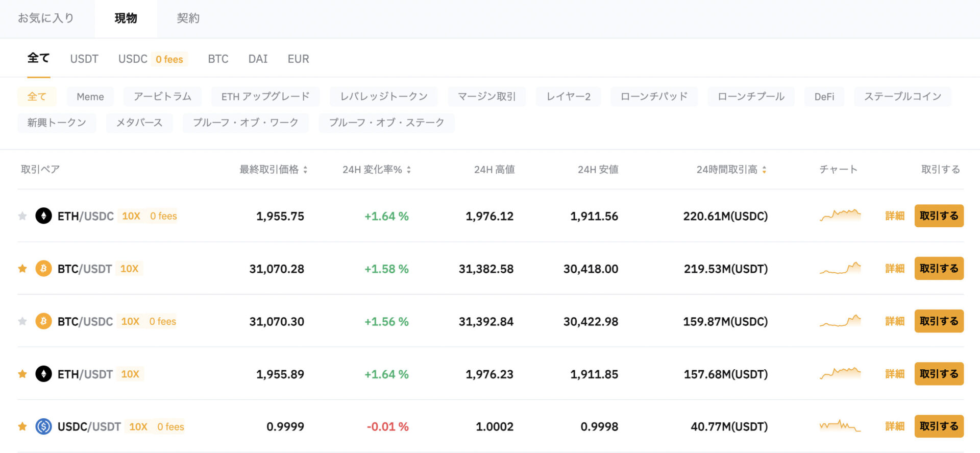980x453 pixels.
Task: Click the 取引ペア column header
Action: [x=40, y=170]
